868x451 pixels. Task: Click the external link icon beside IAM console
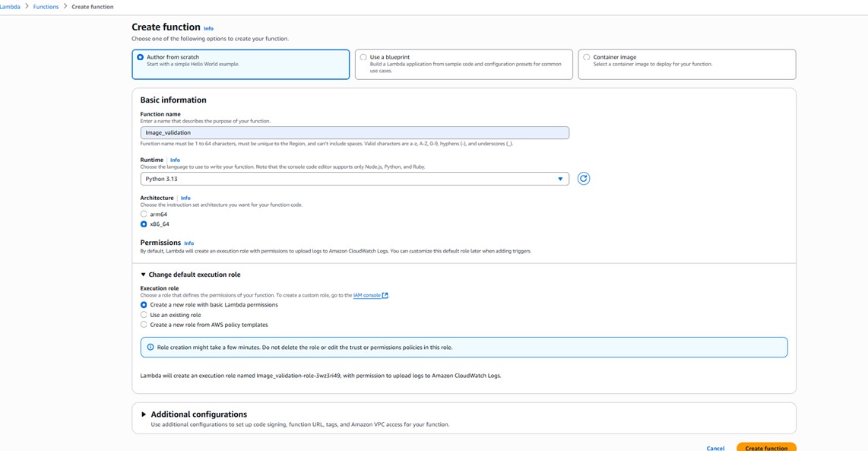[385, 296]
